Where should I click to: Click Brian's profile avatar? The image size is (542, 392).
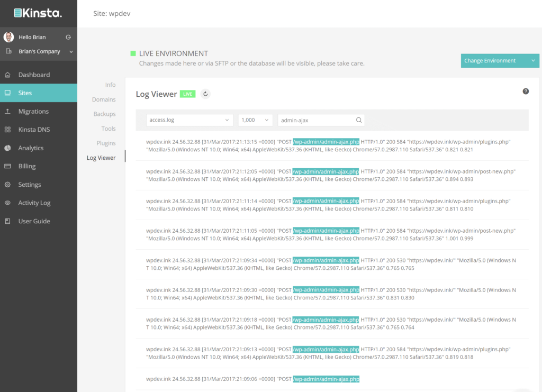pyautogui.click(x=8, y=37)
